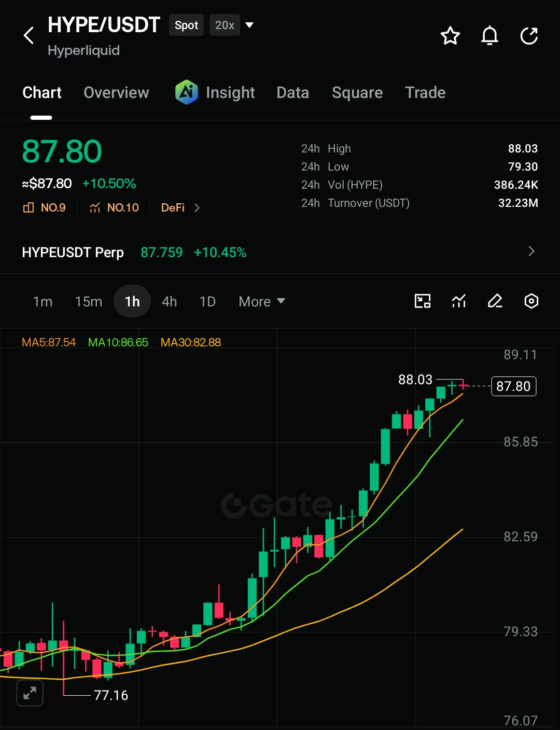Expand chart to fullscreen
Viewport: 560px width, 730px height.
[x=30, y=693]
